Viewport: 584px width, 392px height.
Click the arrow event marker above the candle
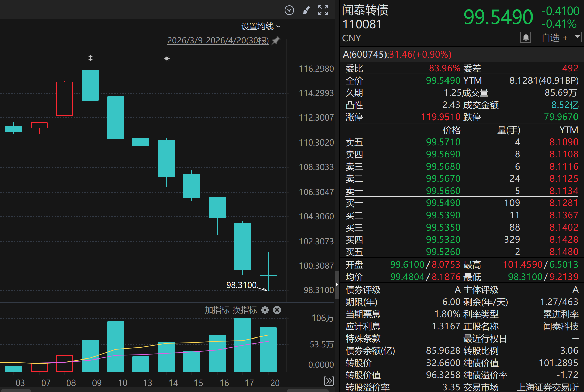coord(90,58)
